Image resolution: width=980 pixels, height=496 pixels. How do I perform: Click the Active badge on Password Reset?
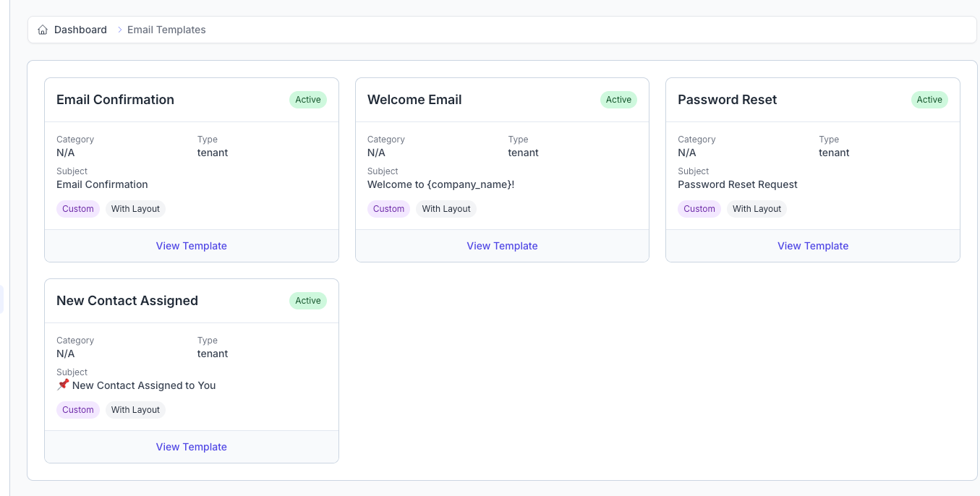(x=929, y=100)
